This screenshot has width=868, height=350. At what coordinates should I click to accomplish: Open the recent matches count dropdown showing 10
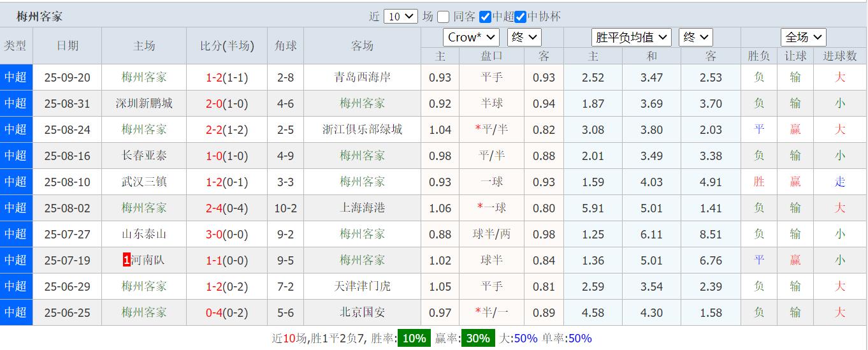[400, 17]
